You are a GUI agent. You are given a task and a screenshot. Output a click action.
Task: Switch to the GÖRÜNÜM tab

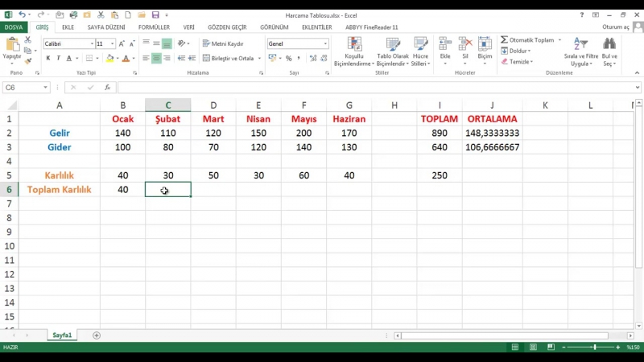pos(275,27)
